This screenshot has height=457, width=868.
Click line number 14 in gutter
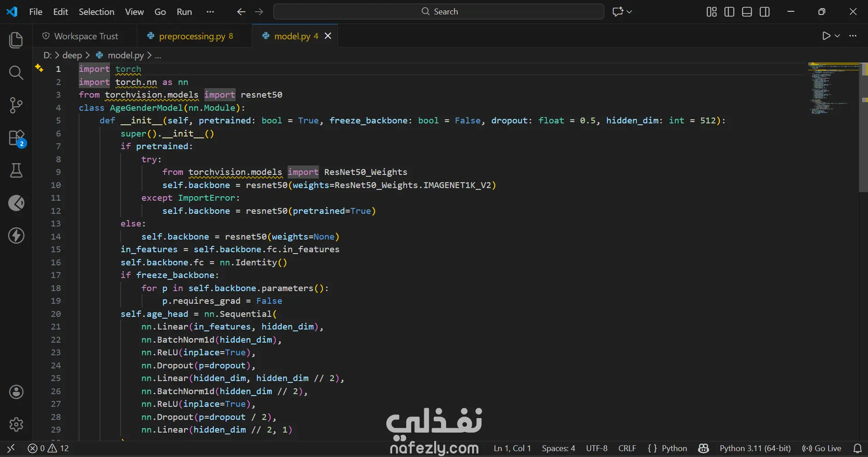56,236
